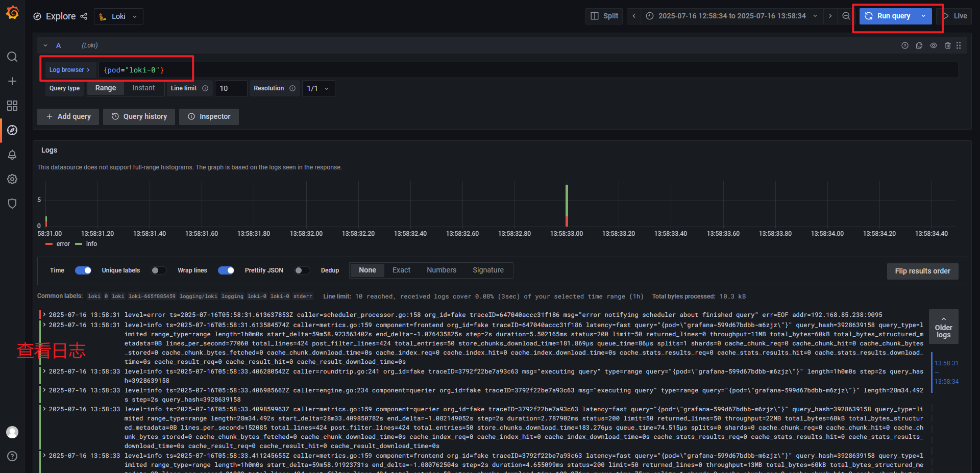
Task: Click the 'loki-665f885459' common label
Action: tap(152, 296)
